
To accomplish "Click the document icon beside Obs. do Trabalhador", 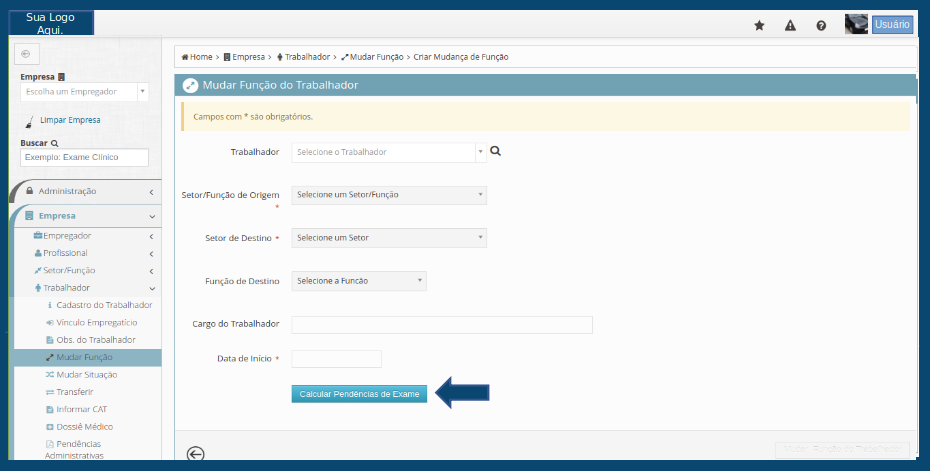I will click(x=50, y=340).
